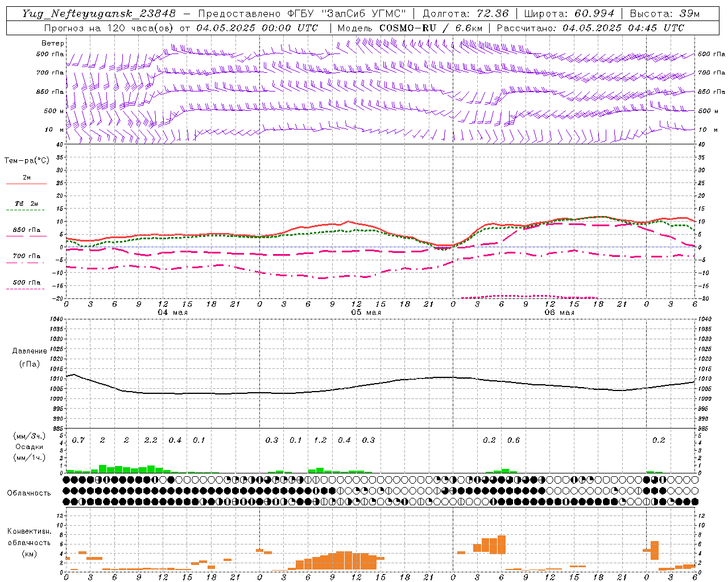Click the 1040 tick on left pressure axis
728x582 pixels.
click(x=55, y=319)
